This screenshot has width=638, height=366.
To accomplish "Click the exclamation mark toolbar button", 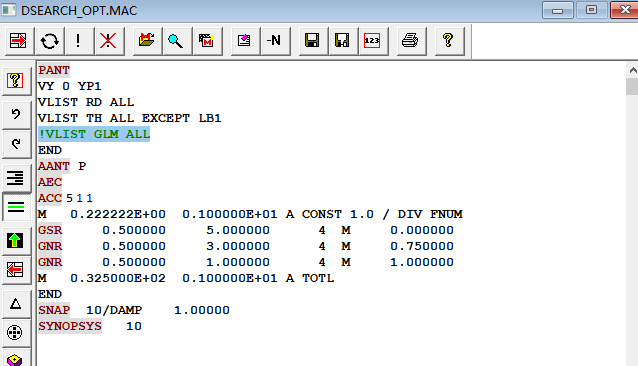I will (79, 41).
